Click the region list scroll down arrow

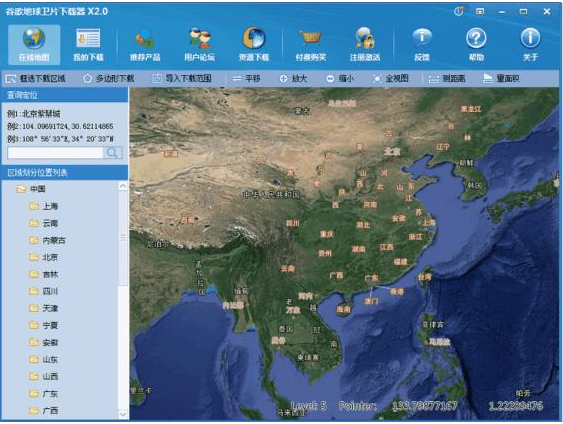point(123,414)
